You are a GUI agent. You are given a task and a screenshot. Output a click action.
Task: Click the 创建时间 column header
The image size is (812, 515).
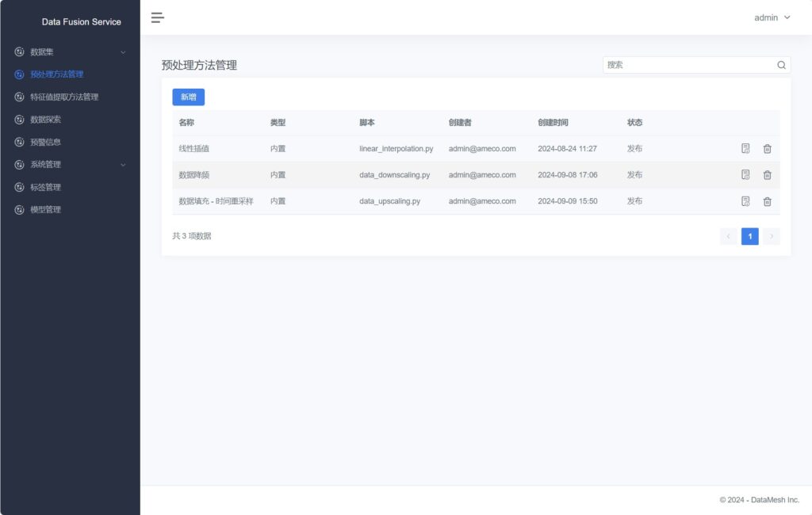click(x=553, y=123)
